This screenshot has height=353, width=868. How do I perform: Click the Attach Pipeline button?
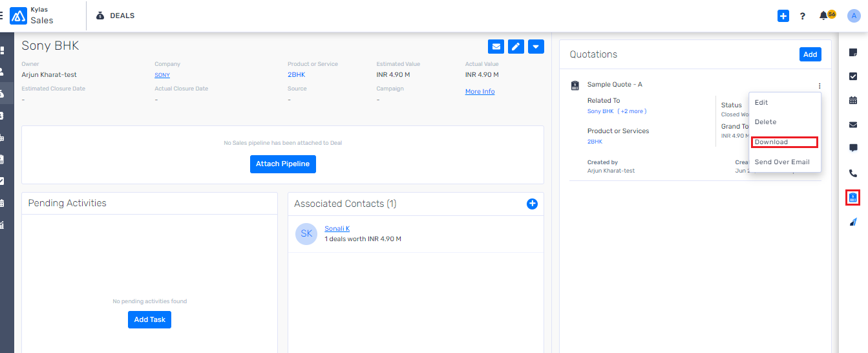click(x=283, y=164)
